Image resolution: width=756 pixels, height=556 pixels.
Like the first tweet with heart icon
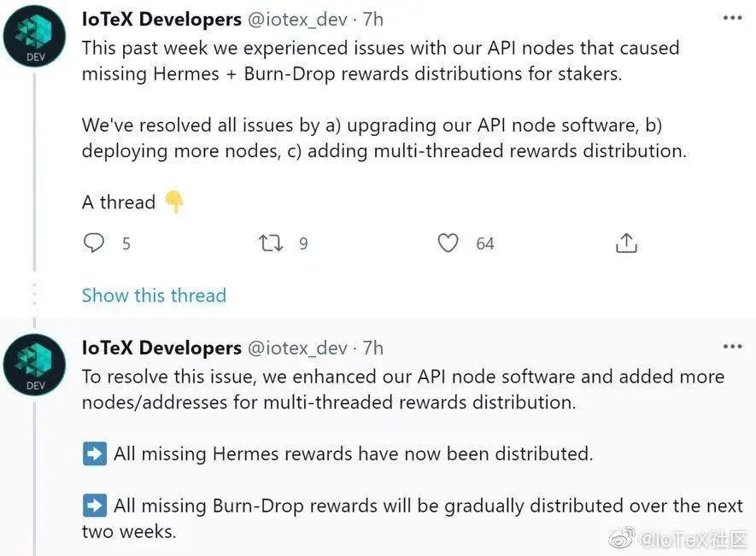click(448, 243)
